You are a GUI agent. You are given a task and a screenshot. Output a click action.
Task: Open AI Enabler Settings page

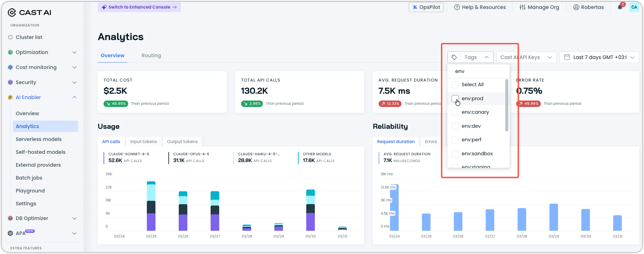click(x=26, y=204)
